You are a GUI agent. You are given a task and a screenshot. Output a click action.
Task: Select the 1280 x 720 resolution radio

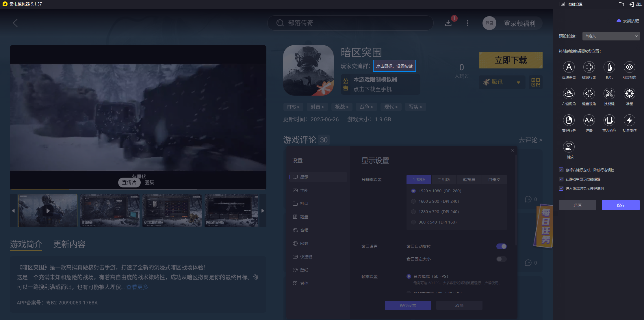(x=413, y=212)
